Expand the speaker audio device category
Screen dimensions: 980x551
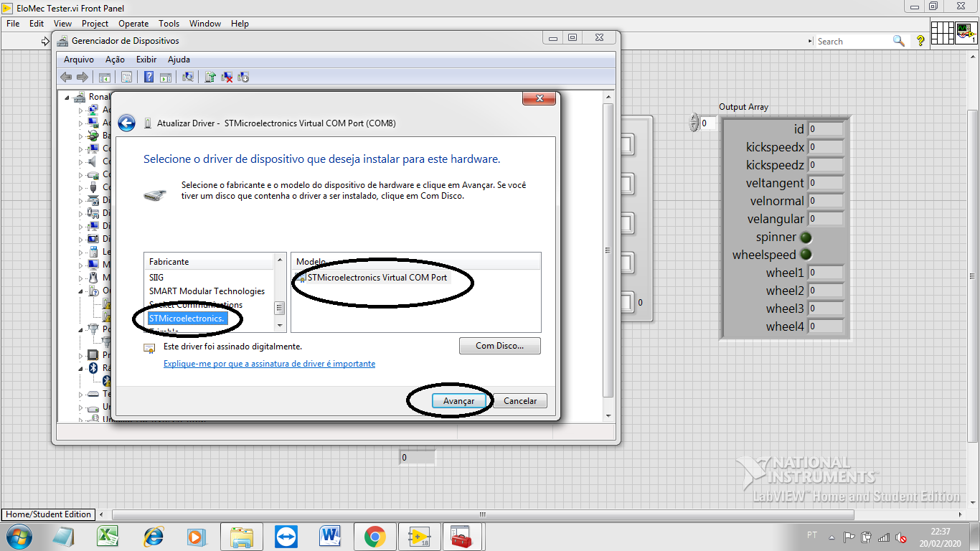click(x=81, y=161)
